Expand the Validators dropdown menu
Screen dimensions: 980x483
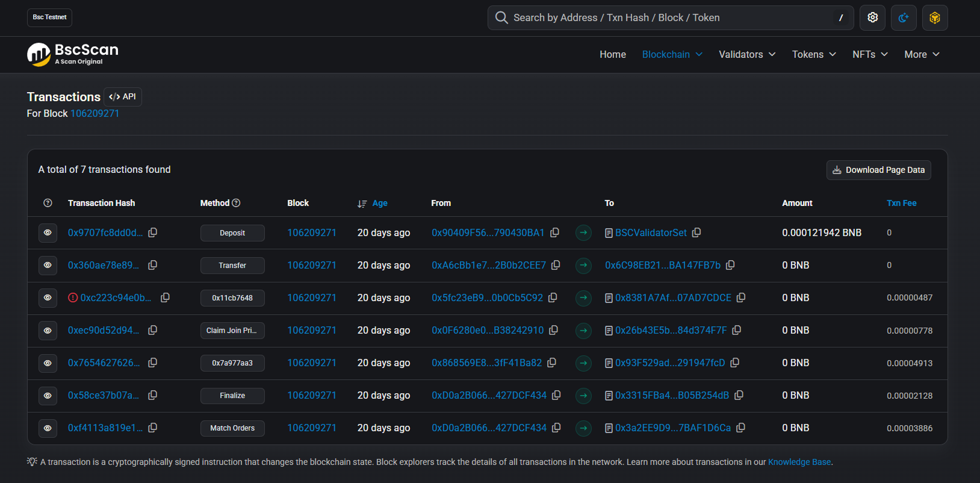tap(747, 54)
